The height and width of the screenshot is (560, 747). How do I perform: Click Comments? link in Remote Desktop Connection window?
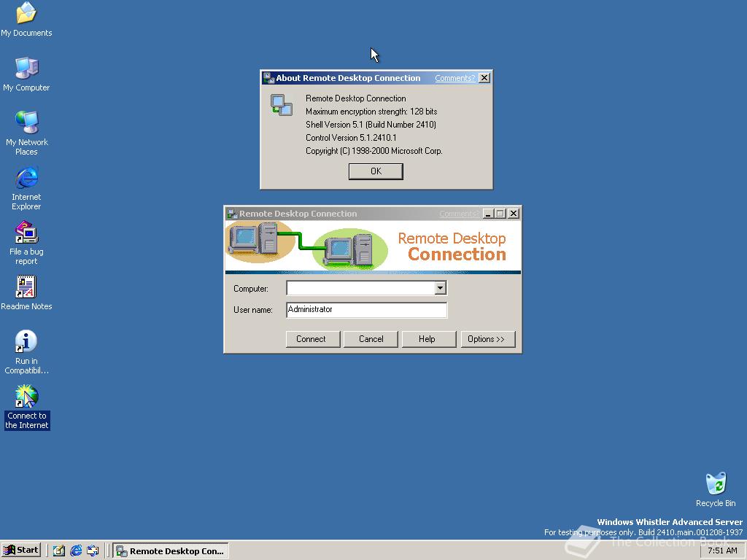pyautogui.click(x=460, y=214)
